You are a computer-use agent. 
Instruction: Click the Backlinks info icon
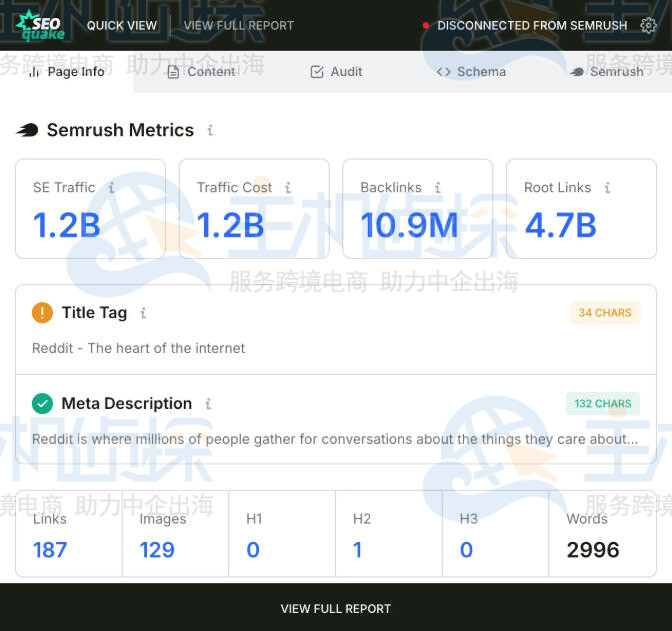click(438, 187)
